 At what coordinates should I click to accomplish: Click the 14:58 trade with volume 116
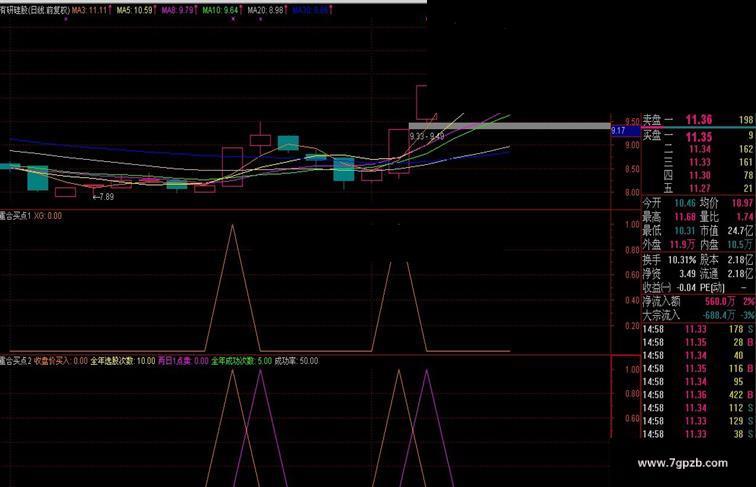(x=698, y=369)
